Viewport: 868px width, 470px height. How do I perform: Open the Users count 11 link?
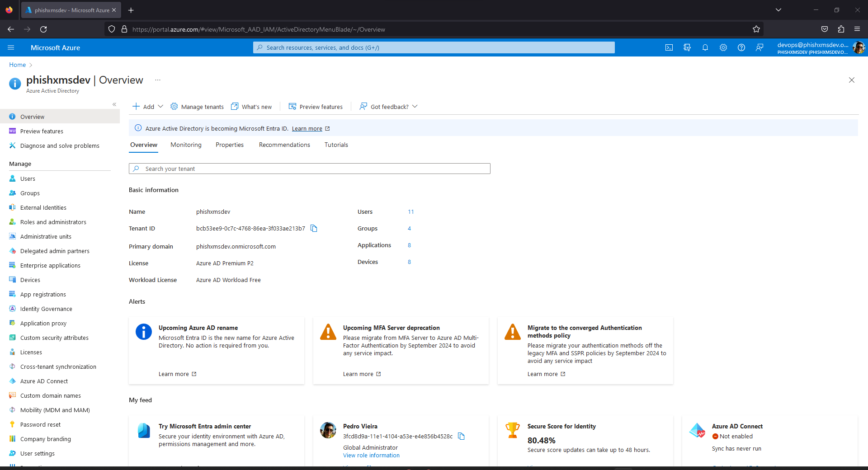click(x=411, y=211)
